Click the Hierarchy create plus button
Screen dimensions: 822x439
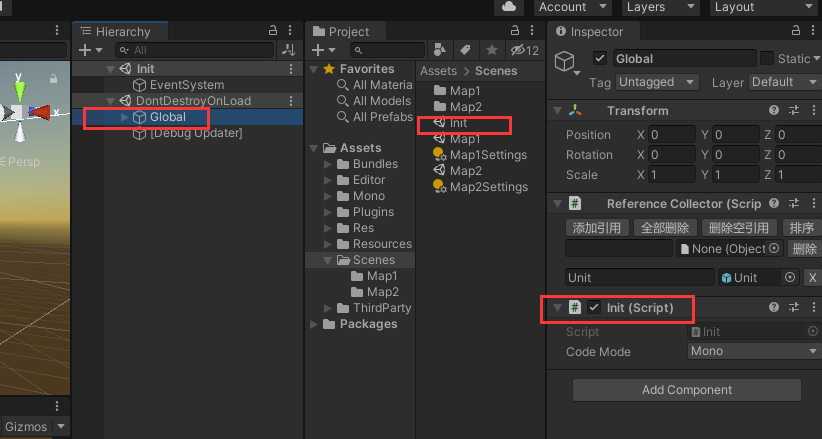pyautogui.click(x=90, y=50)
